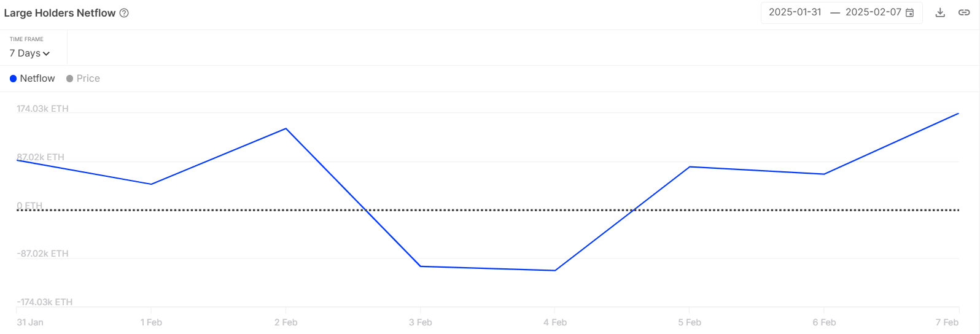Click the 5 Feb data point on line
980x334 pixels.
click(690, 167)
